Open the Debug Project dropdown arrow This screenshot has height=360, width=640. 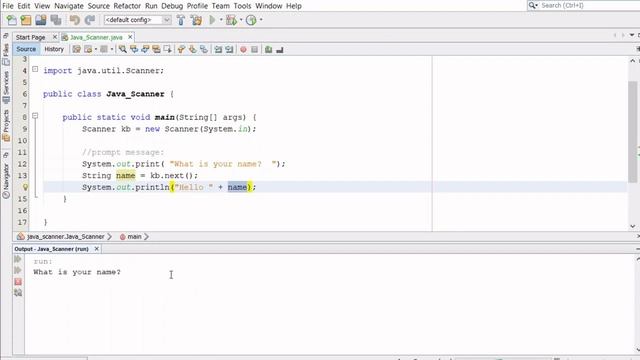point(241,20)
